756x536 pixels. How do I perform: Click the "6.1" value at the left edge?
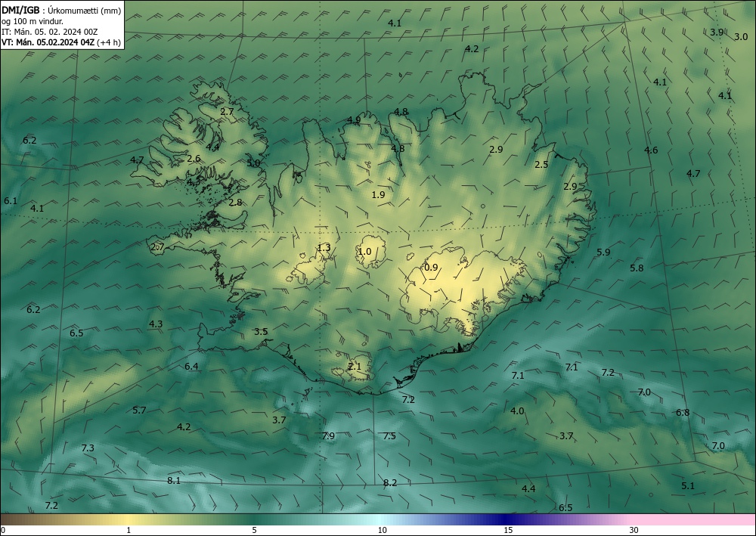tap(11, 200)
